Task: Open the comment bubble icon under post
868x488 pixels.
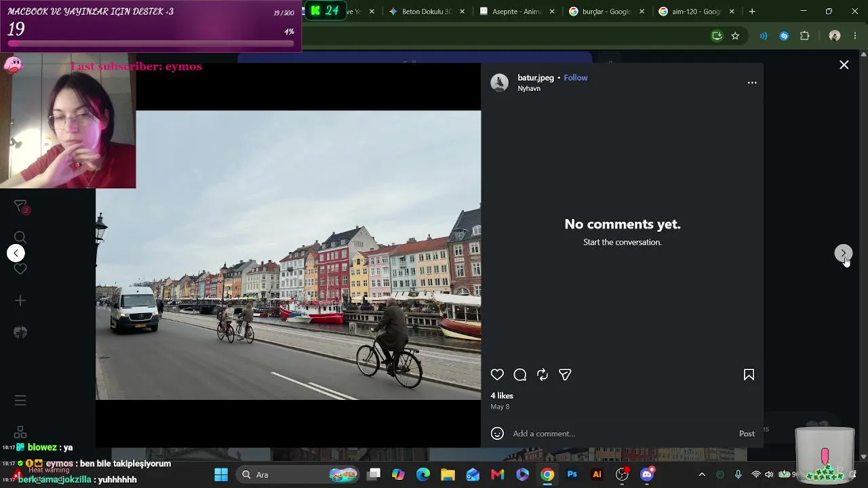Action: click(x=520, y=375)
